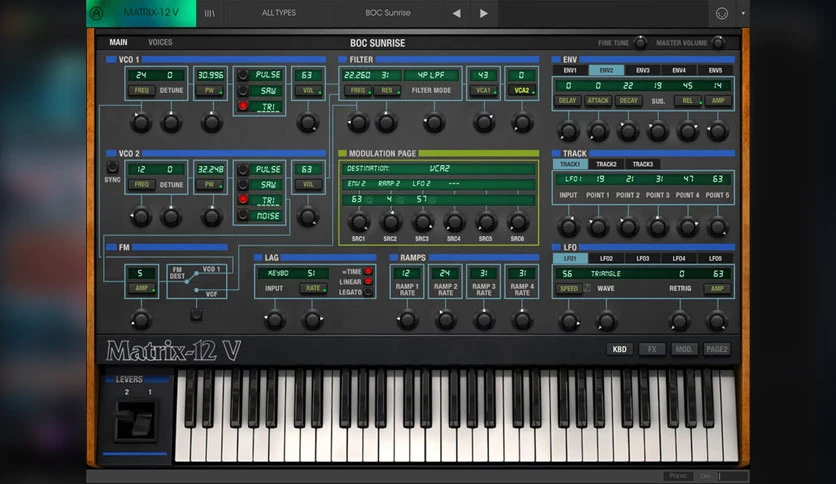Disable VCO 1 TRI waveform

243,106
